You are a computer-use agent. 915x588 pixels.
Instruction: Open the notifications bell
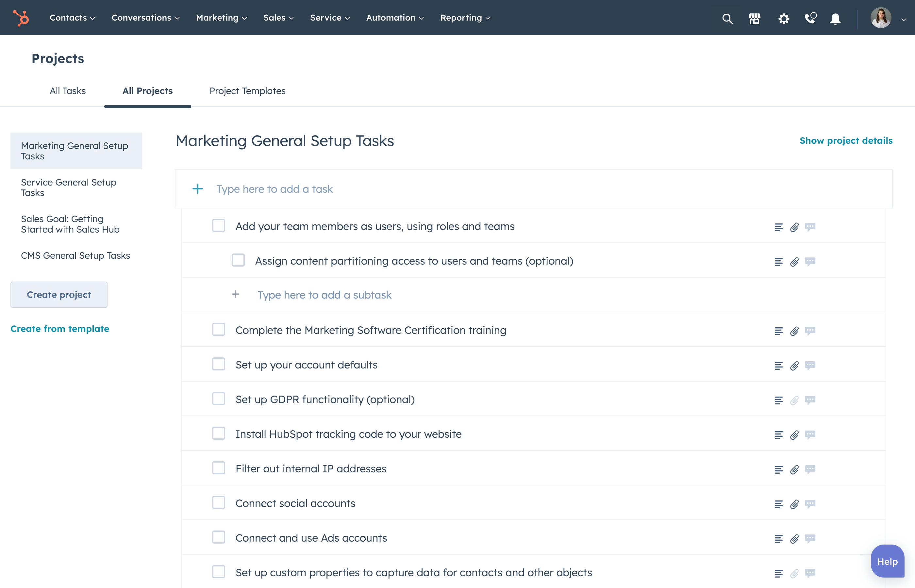836,18
